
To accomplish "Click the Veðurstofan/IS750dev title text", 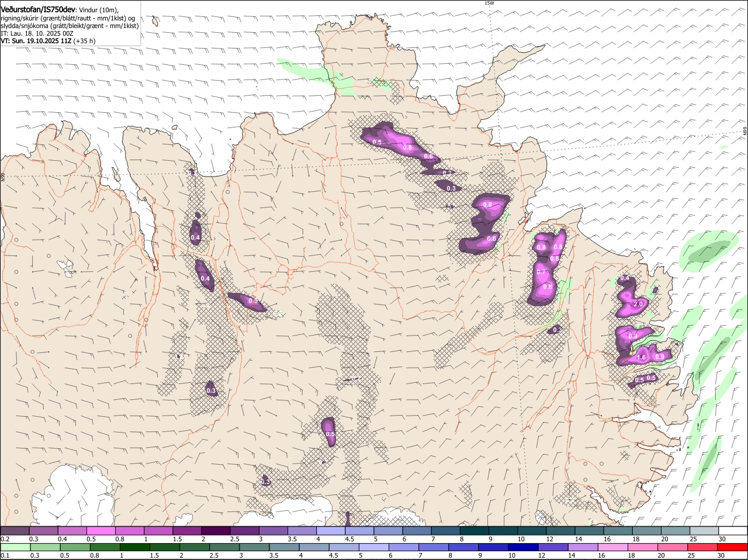I will 38,10.
